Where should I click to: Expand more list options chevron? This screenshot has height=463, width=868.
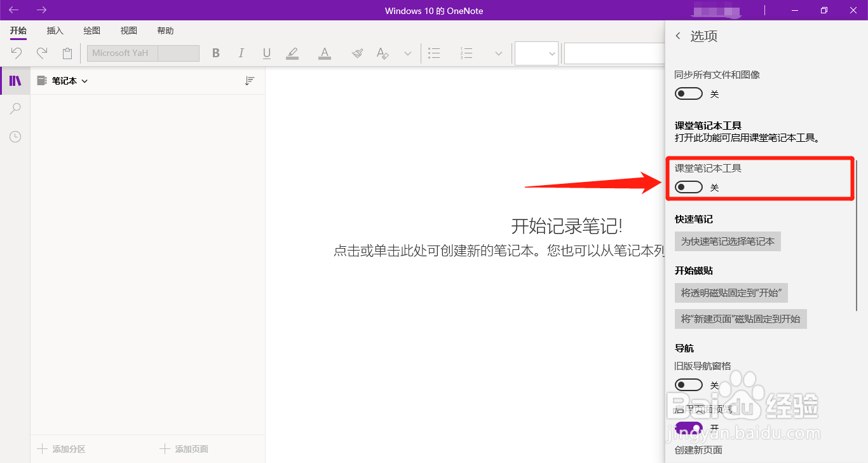(x=499, y=53)
